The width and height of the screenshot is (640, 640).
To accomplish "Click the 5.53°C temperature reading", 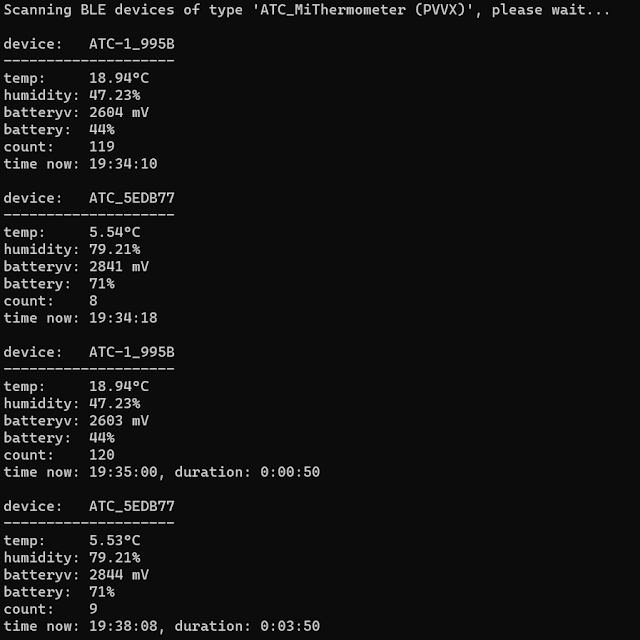I will [x=114, y=540].
